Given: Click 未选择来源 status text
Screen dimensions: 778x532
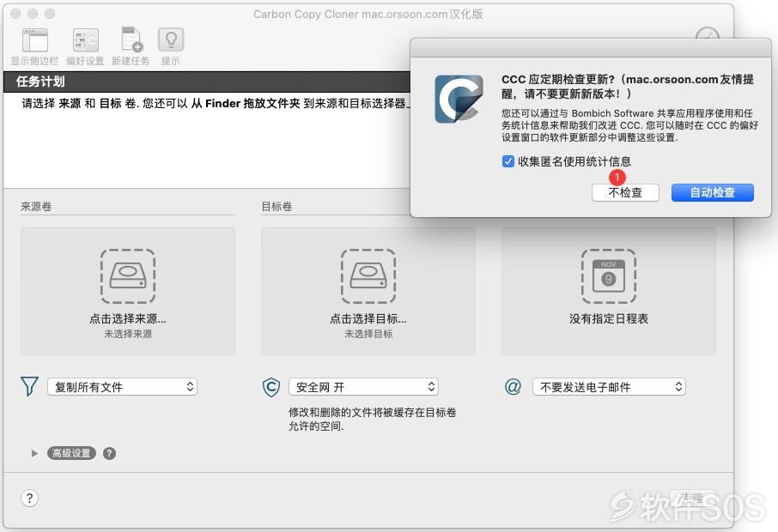Looking at the screenshot, I should click(128, 334).
